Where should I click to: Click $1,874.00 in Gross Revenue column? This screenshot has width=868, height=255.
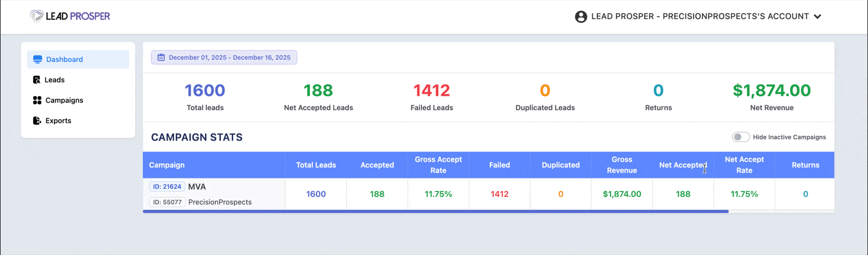[622, 194]
